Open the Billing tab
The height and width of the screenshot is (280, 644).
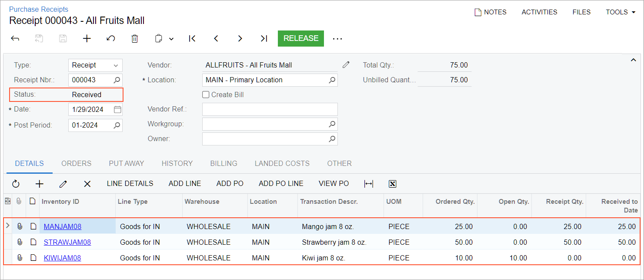[x=224, y=164]
